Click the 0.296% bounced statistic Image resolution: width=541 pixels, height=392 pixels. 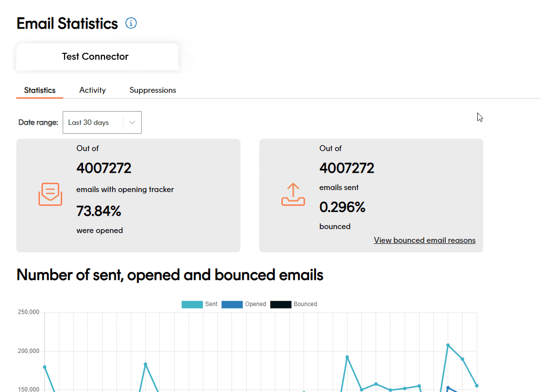(x=343, y=207)
